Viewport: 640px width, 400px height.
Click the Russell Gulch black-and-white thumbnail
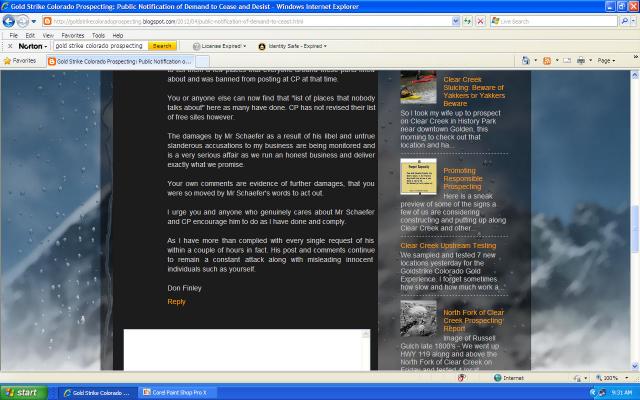pos(418,318)
